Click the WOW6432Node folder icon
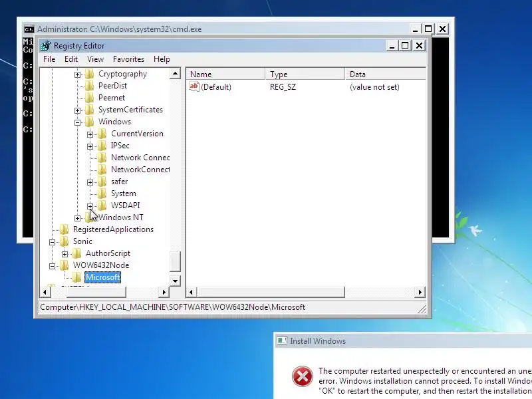The image size is (532, 399). coord(64,265)
